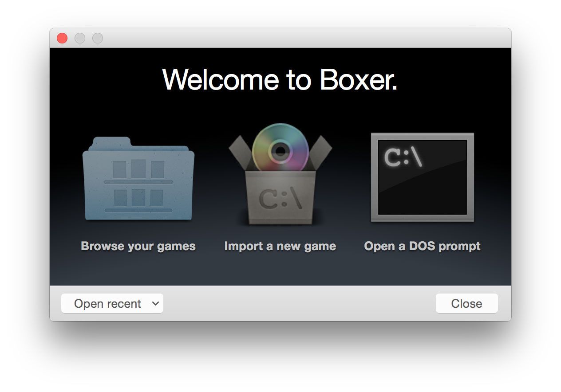This screenshot has width=561, height=392.
Task: Click the empty window title bar
Action: 302,39
